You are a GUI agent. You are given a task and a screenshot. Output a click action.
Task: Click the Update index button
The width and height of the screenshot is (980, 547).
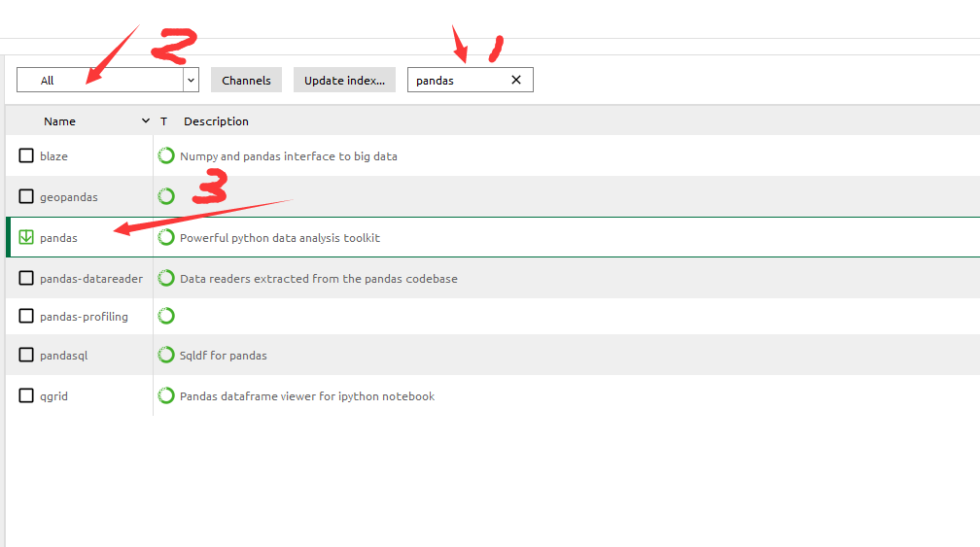coord(344,80)
